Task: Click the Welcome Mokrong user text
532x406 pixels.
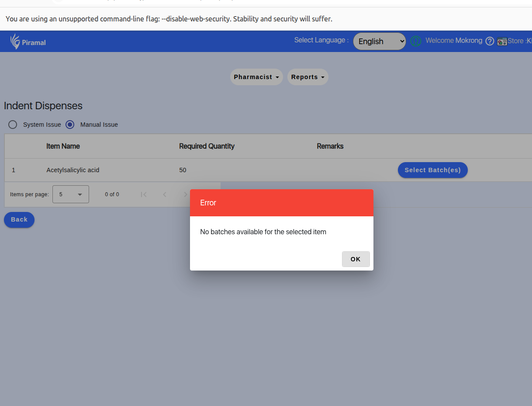Action: pos(453,41)
